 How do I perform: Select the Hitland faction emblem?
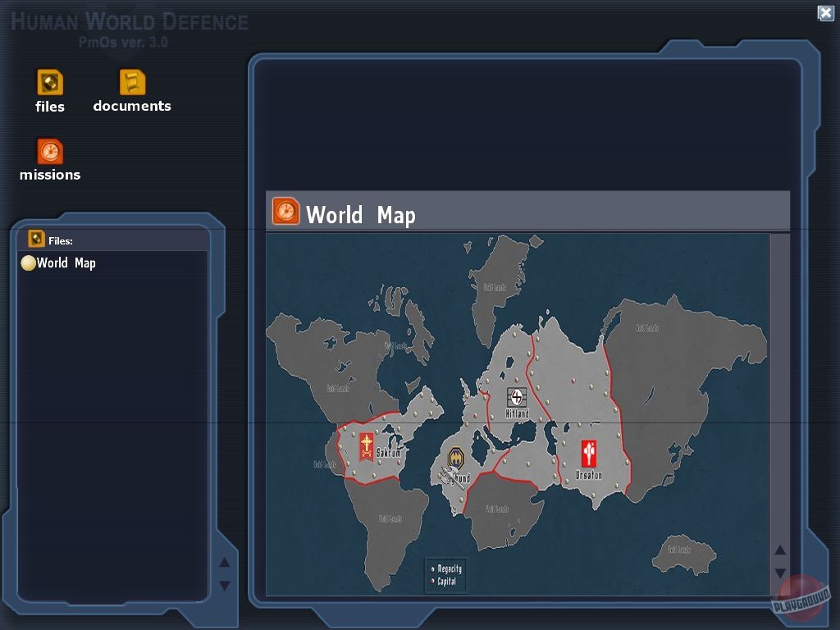(517, 398)
